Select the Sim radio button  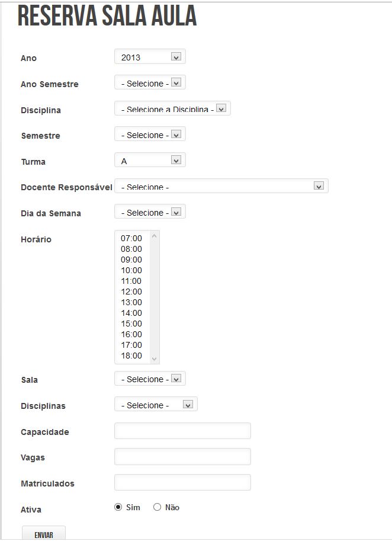(118, 507)
